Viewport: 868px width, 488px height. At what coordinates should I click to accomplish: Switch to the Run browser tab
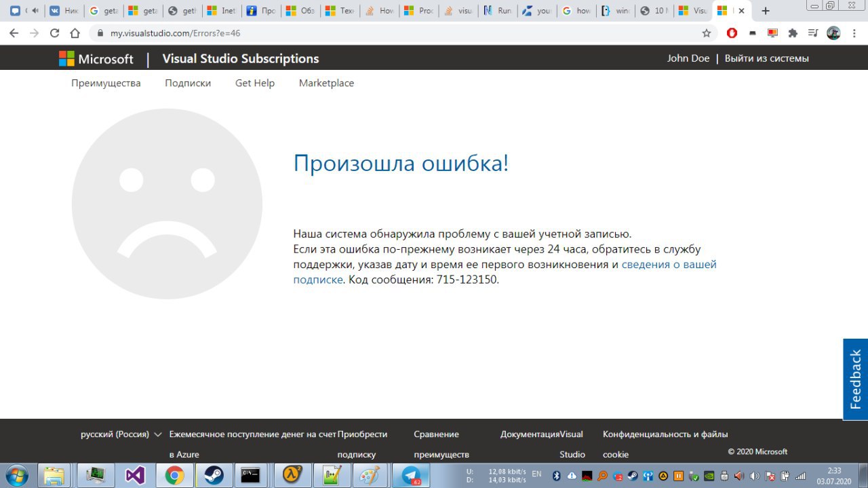pyautogui.click(x=497, y=11)
